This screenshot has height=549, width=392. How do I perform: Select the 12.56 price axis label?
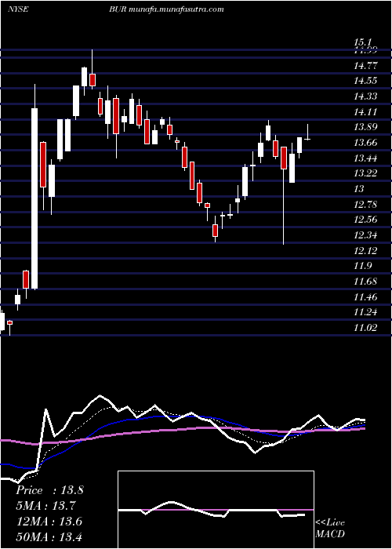click(x=365, y=220)
